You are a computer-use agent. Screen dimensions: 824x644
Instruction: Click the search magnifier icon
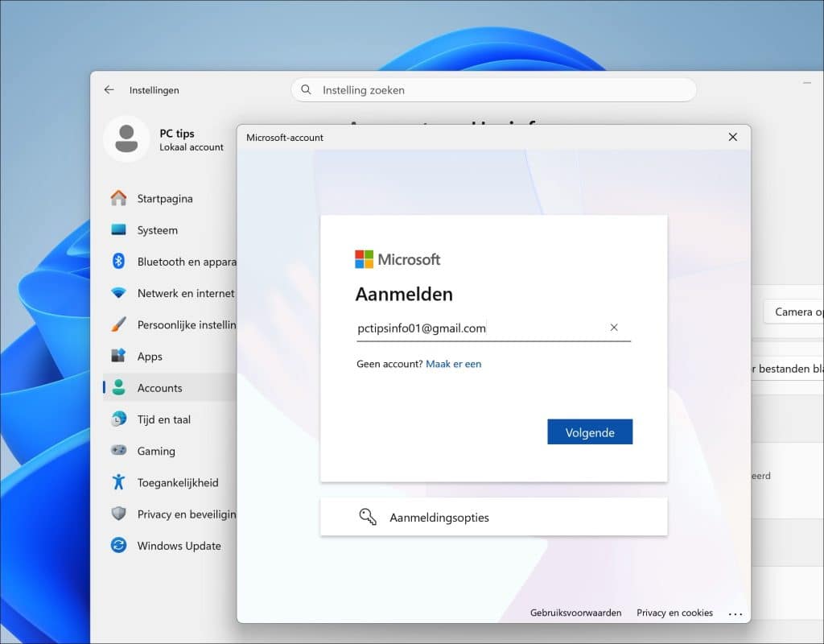306,90
